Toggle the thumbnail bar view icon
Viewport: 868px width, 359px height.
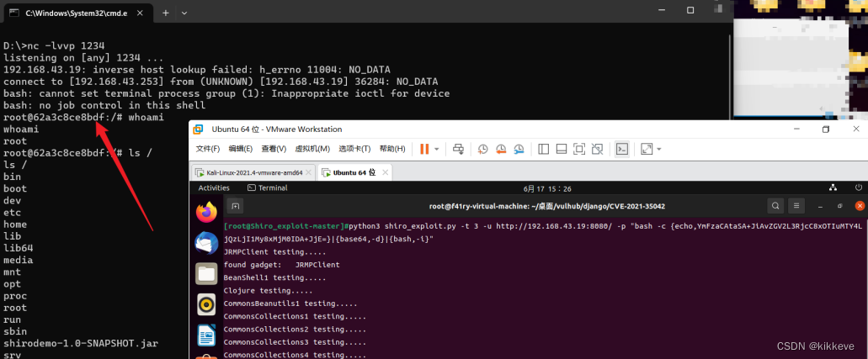click(562, 149)
